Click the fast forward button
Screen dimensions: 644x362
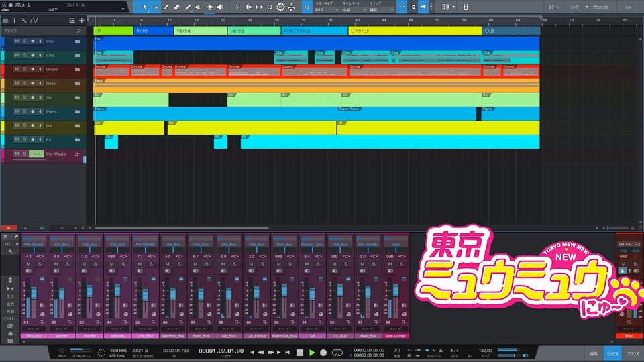[x=270, y=353]
